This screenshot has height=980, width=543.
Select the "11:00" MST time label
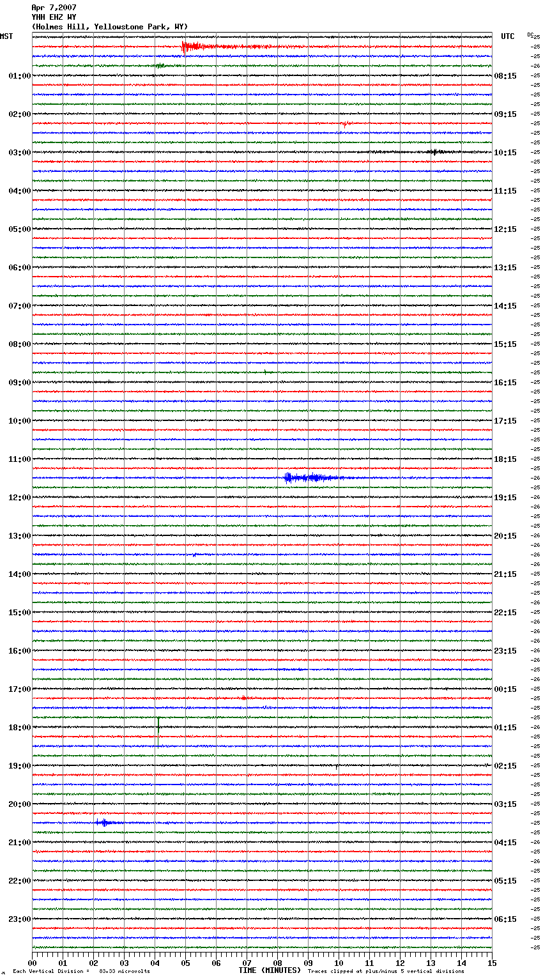pos(20,459)
